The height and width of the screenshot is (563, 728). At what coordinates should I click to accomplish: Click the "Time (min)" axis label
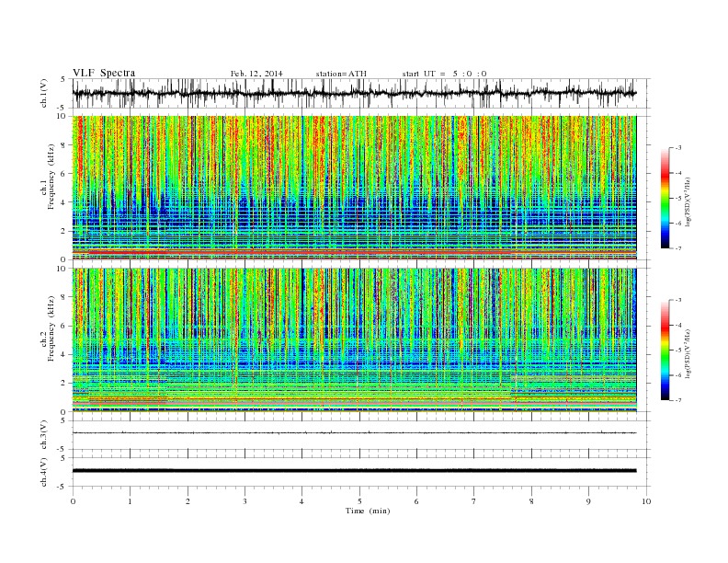click(x=368, y=511)
